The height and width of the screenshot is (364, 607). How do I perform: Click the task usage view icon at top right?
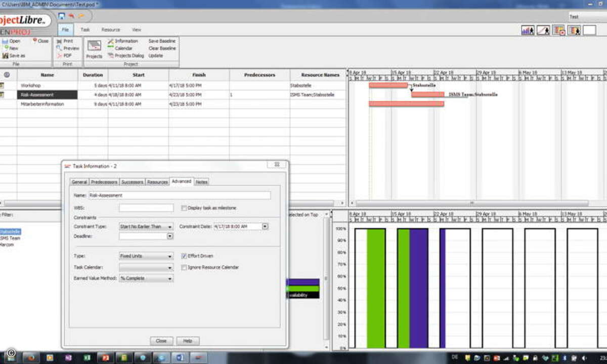coord(558,30)
